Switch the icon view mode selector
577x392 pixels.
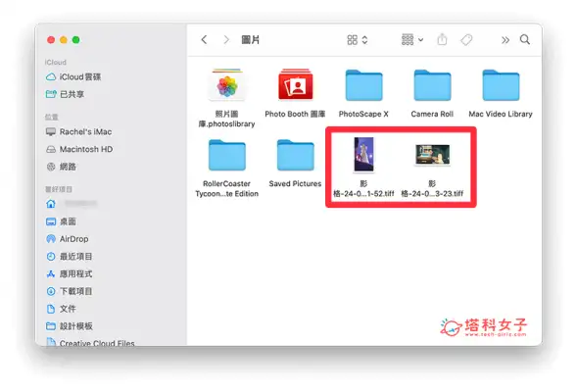click(x=357, y=40)
